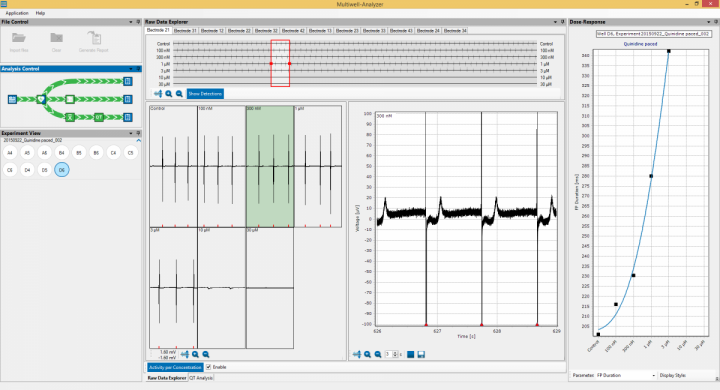Switch to Electrode 12 tab

(x=212, y=30)
